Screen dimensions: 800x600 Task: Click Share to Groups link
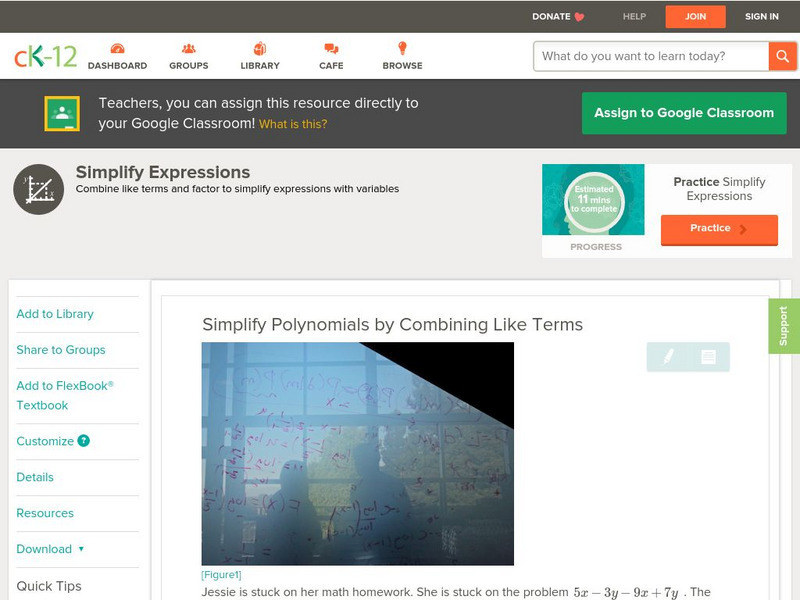coord(61,350)
